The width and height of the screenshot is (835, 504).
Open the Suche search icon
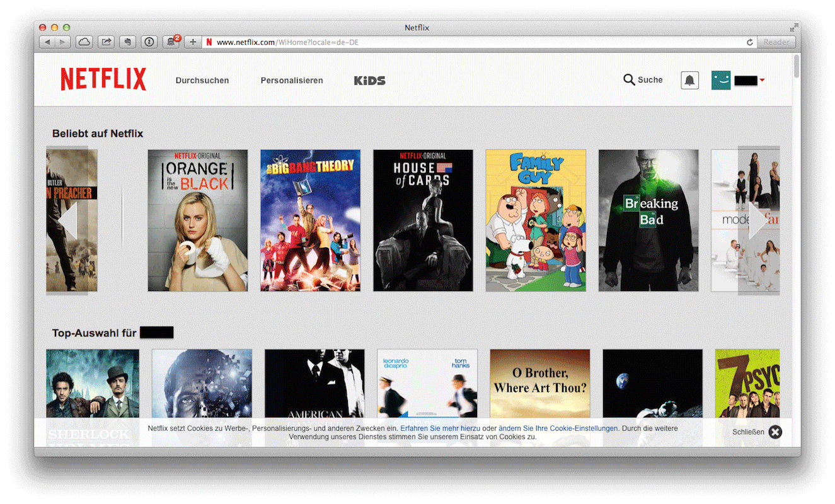pyautogui.click(x=629, y=80)
